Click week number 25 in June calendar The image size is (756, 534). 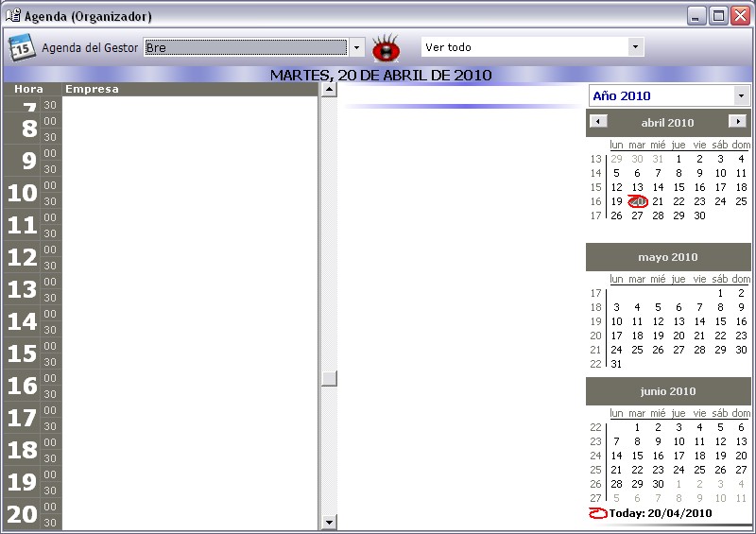pyautogui.click(x=596, y=470)
